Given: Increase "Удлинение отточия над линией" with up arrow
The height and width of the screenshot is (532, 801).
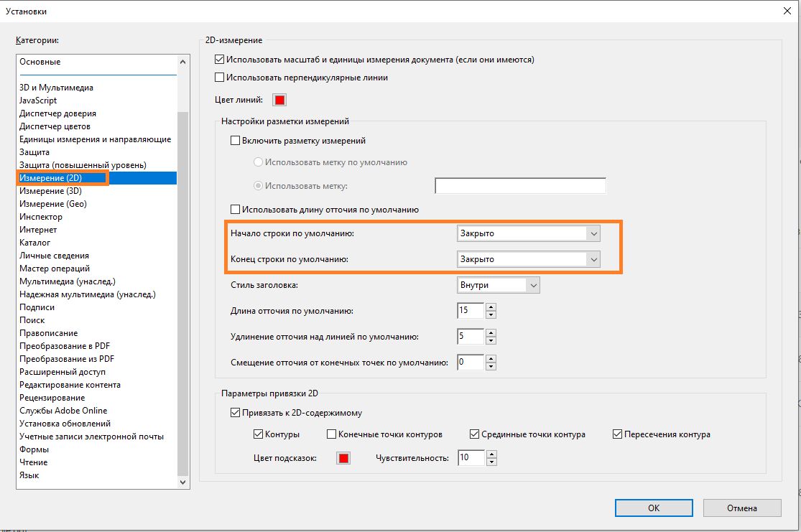Looking at the screenshot, I should (491, 333).
